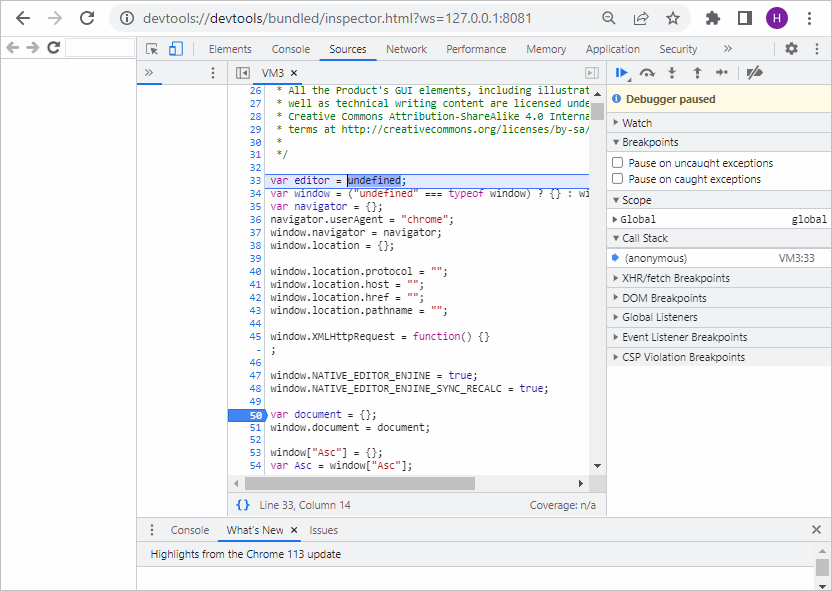Viewport: 832px width, 591px height.
Task: Click the inner page URL input field
Action: pos(100,48)
